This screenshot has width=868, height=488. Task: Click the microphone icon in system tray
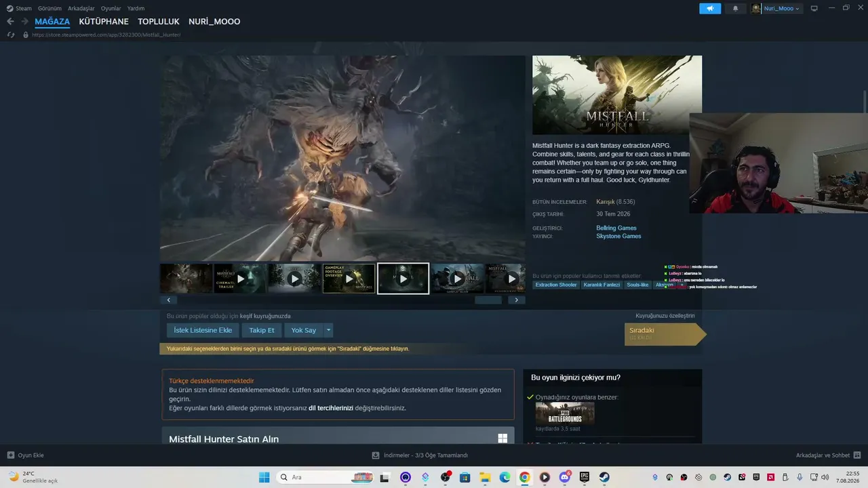coord(800,477)
